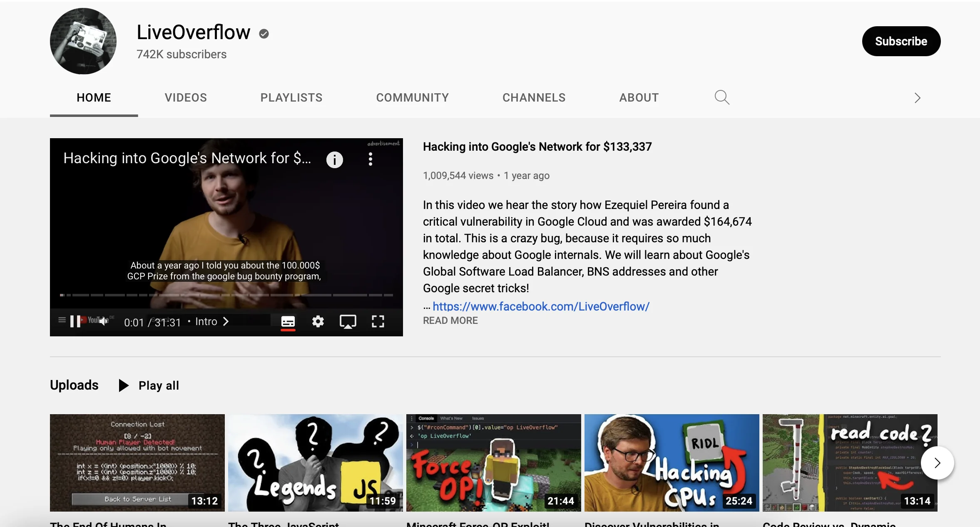This screenshot has height=527, width=980.
Task: Open the COMMUNITY tab
Action: 413,97
